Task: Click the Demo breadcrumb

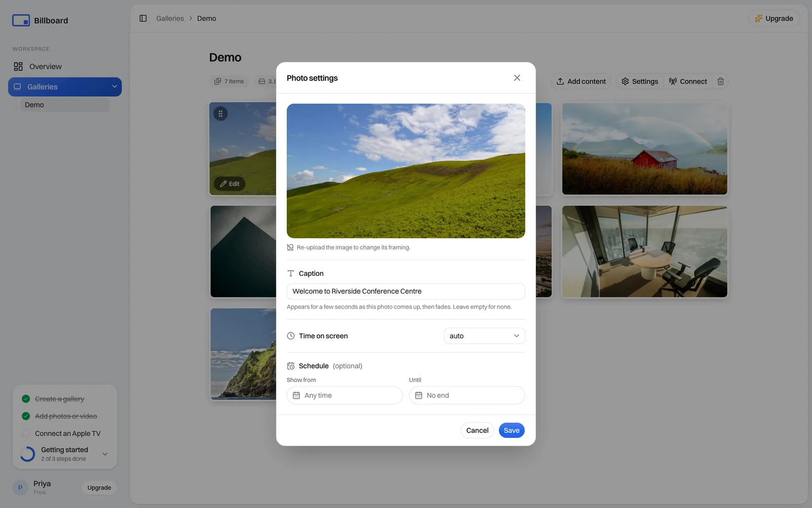Action: click(x=207, y=18)
